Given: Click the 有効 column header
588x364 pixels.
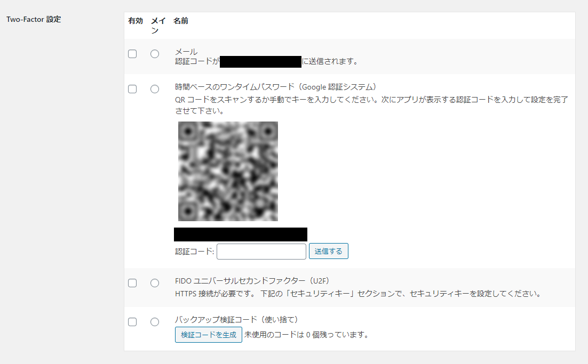Looking at the screenshot, I should click(136, 21).
